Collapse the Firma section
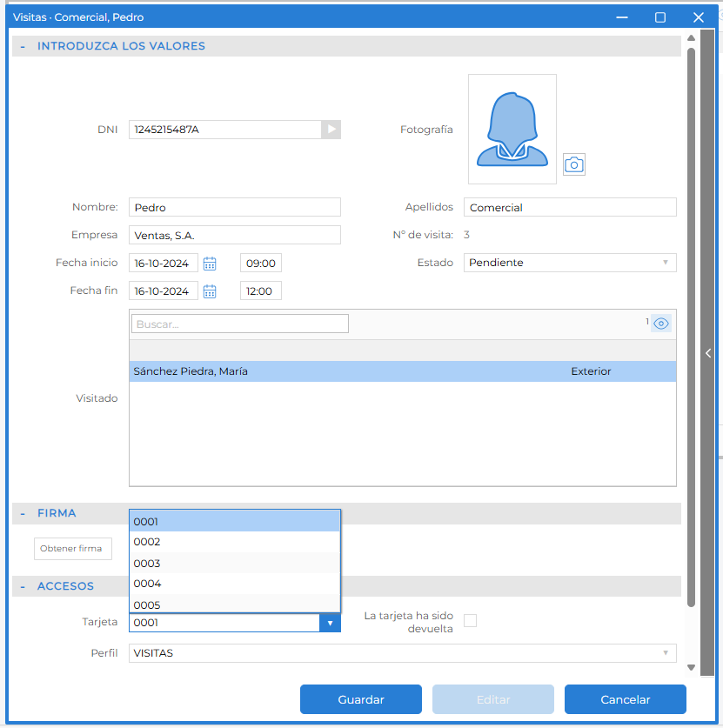723x728 pixels. click(x=23, y=513)
